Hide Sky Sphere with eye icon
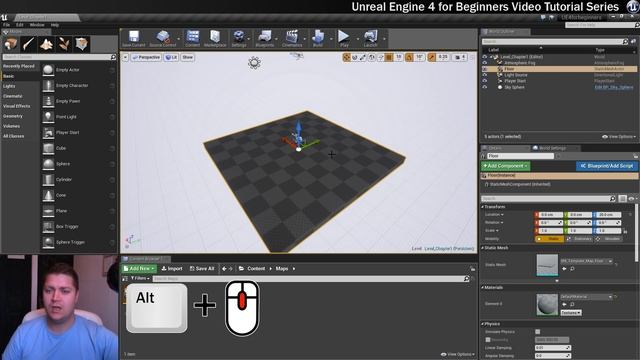The height and width of the screenshot is (360, 640). click(484, 87)
